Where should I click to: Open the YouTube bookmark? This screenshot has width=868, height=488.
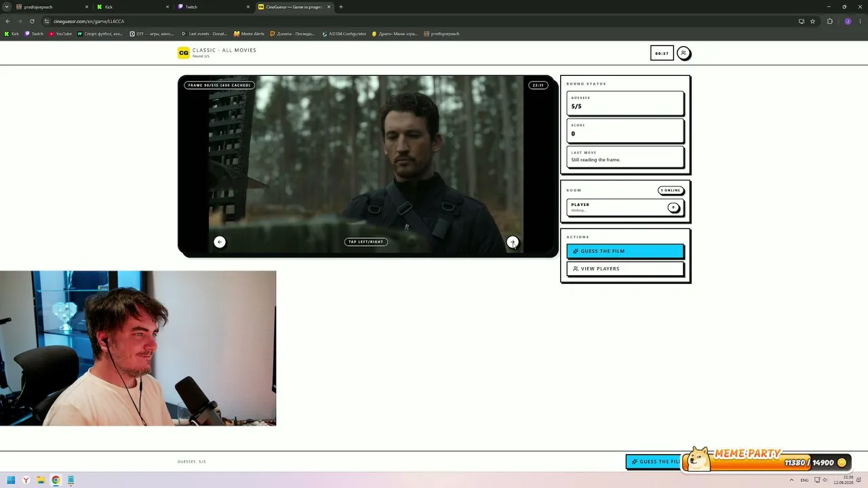pos(60,34)
